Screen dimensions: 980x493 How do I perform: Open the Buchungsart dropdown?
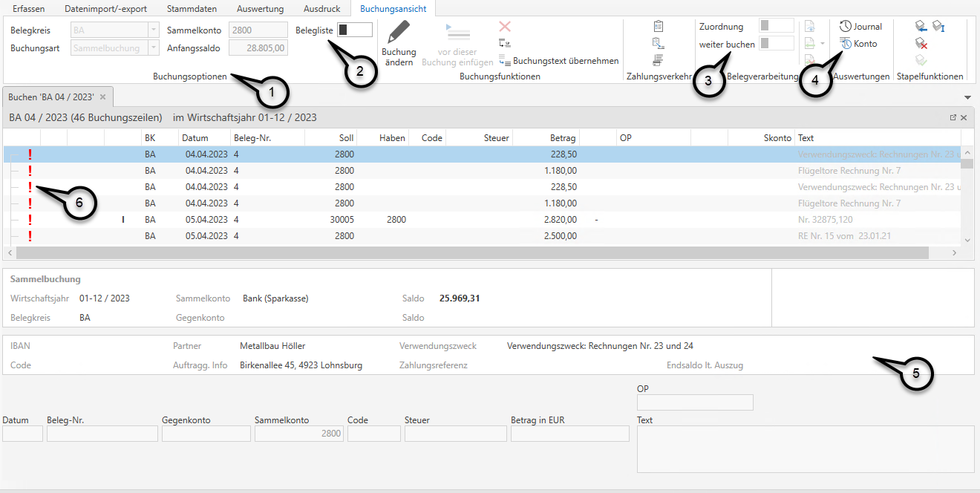point(154,48)
